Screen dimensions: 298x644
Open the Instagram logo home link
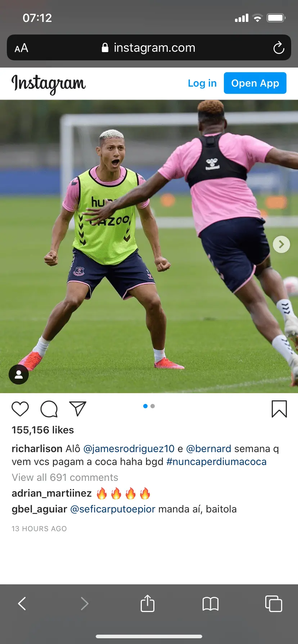tap(49, 84)
